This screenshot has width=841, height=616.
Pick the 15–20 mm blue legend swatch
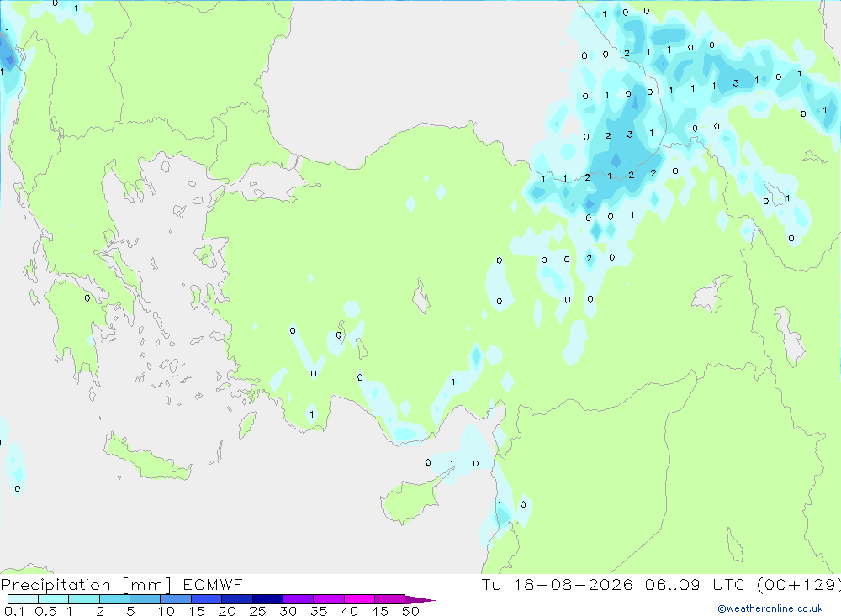pos(206,599)
